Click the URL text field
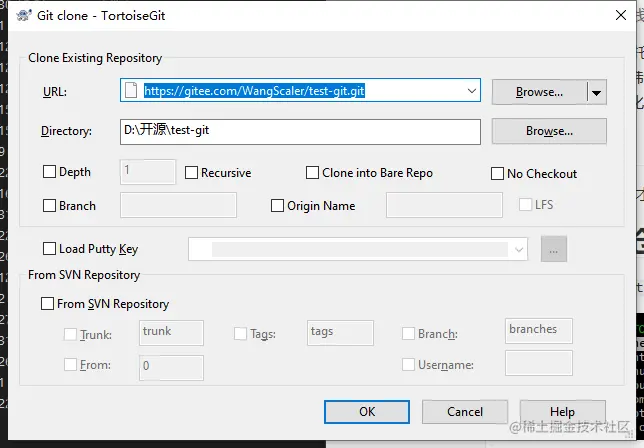This screenshot has width=644, height=448. coord(300,90)
